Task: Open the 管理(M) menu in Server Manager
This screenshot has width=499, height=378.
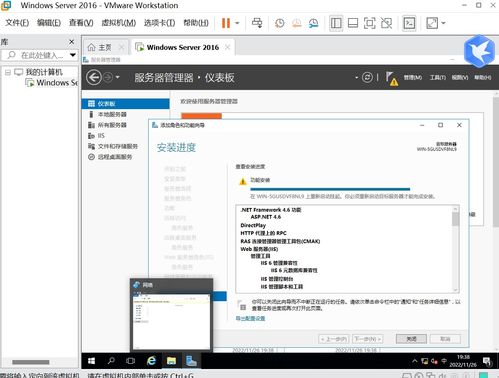Action: click(413, 77)
